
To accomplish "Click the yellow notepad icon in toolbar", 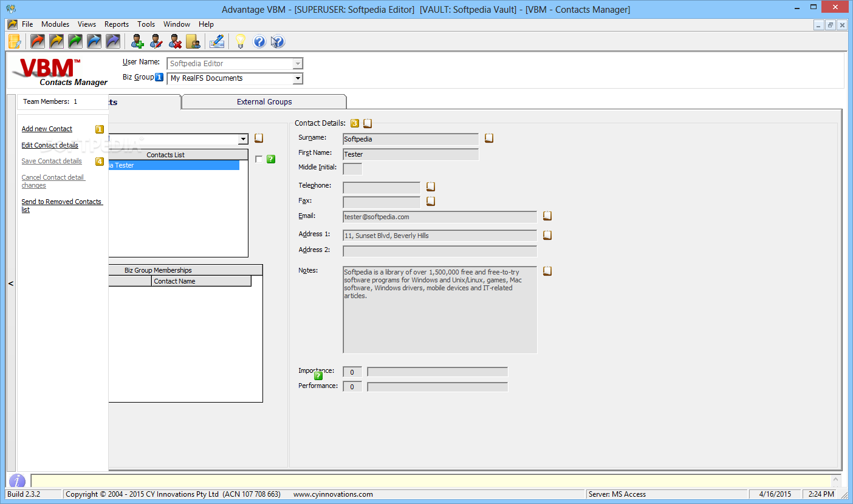I will coord(15,41).
